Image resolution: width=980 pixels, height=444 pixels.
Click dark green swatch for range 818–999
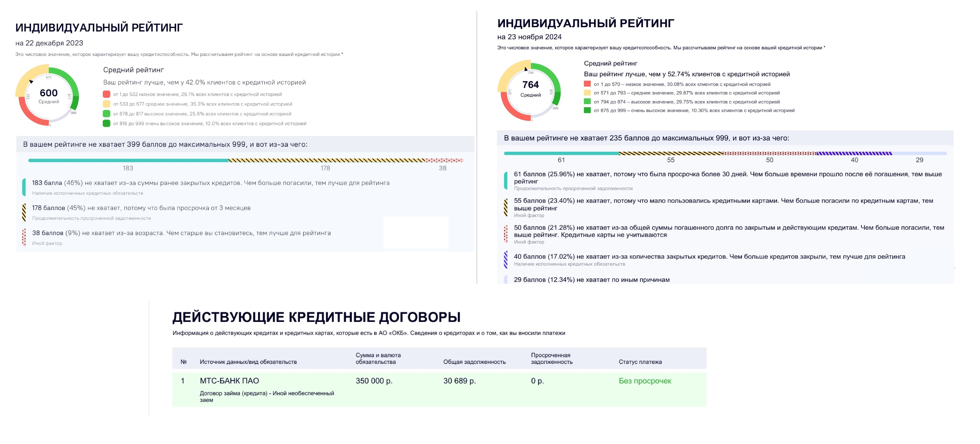pos(107,123)
